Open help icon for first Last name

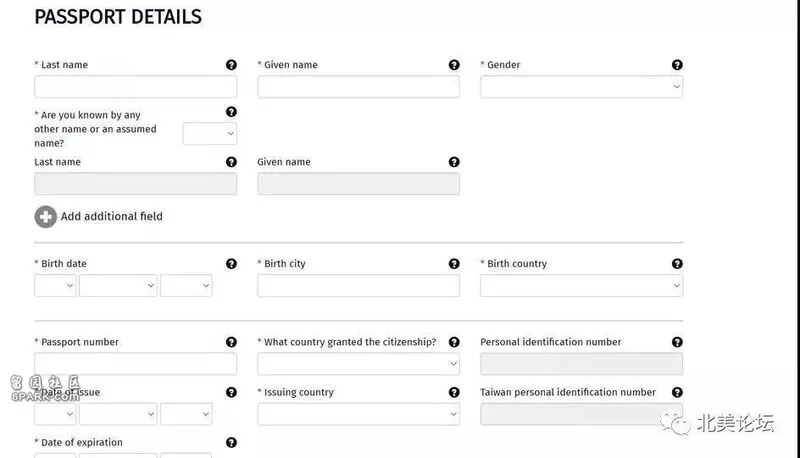pos(231,65)
